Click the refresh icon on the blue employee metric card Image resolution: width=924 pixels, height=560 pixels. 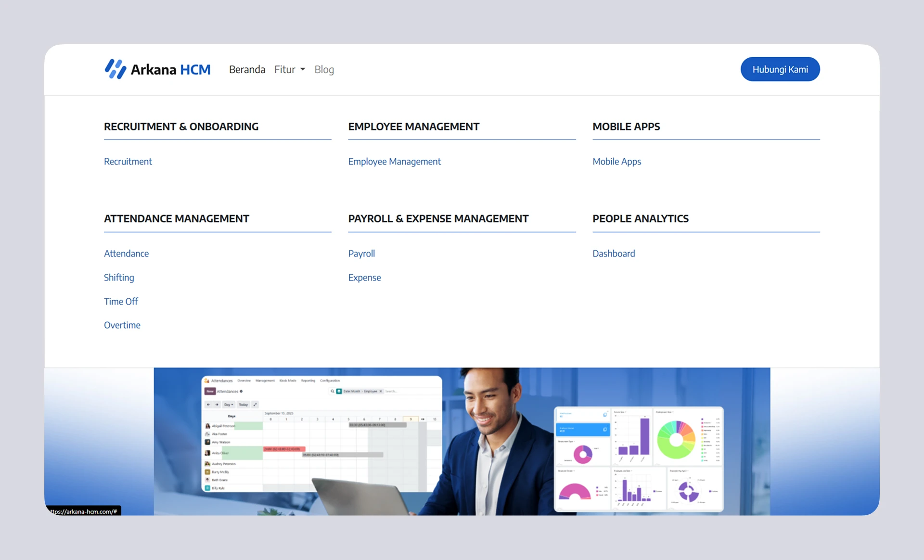pyautogui.click(x=605, y=430)
